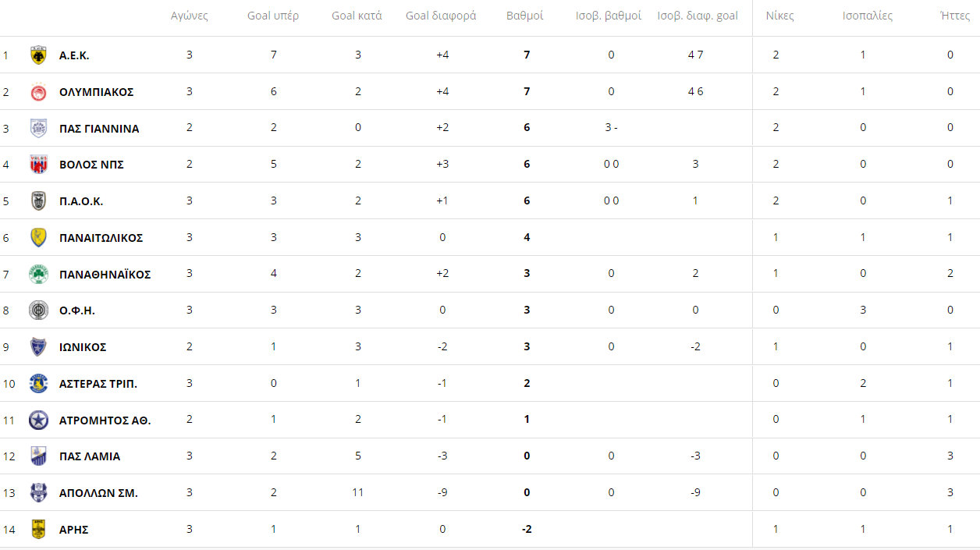Click the Olympiakos red crest icon
Image resolution: width=980 pixels, height=550 pixels.
[38, 92]
